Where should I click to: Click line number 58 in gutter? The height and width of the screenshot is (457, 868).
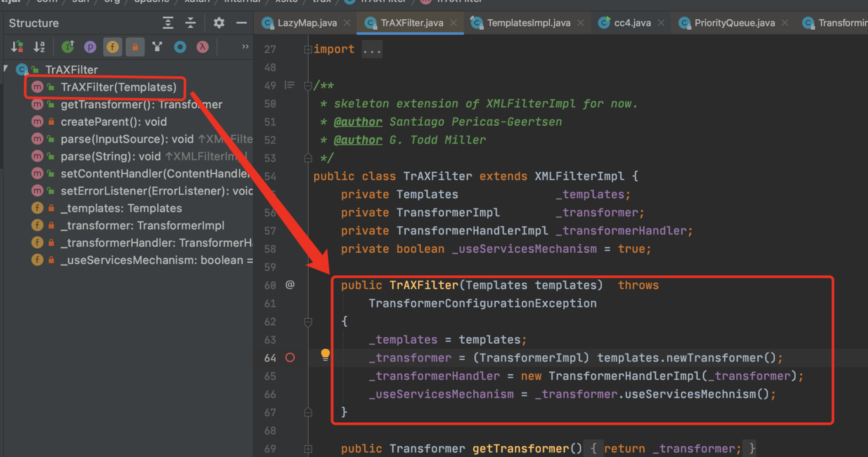(270, 249)
